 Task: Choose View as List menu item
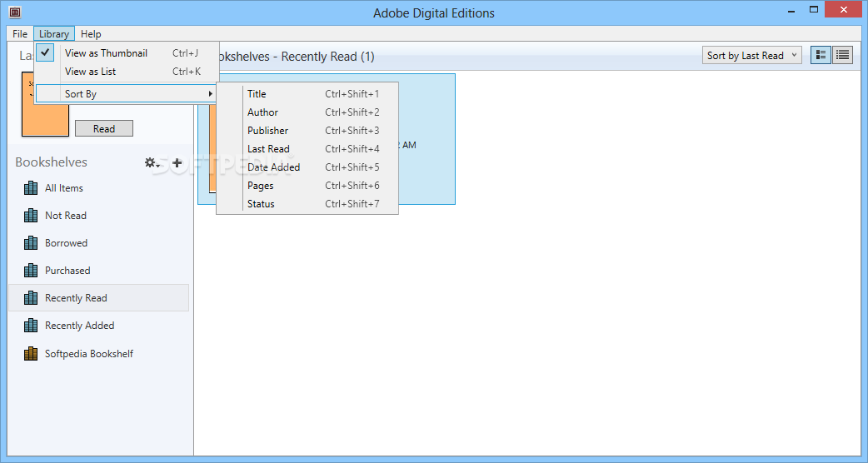[127, 72]
